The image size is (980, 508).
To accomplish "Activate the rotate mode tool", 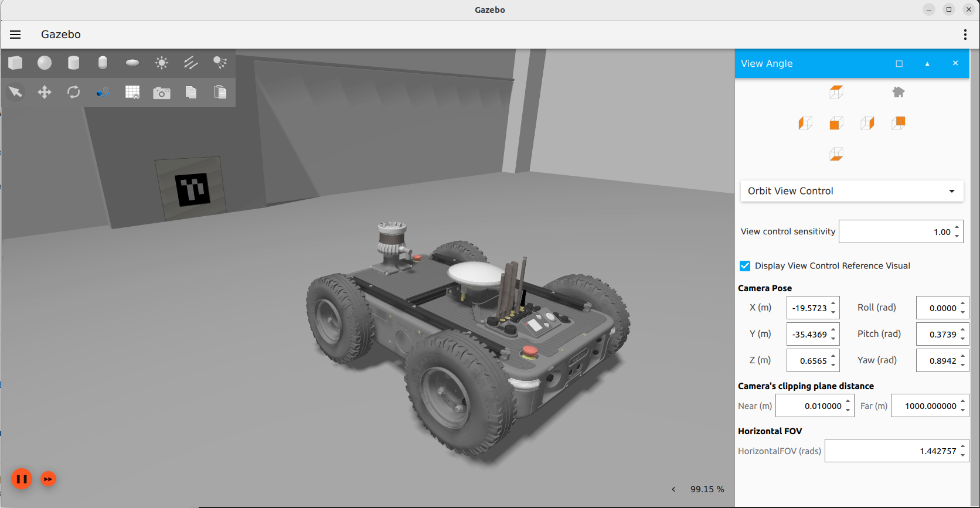I will [x=73, y=92].
